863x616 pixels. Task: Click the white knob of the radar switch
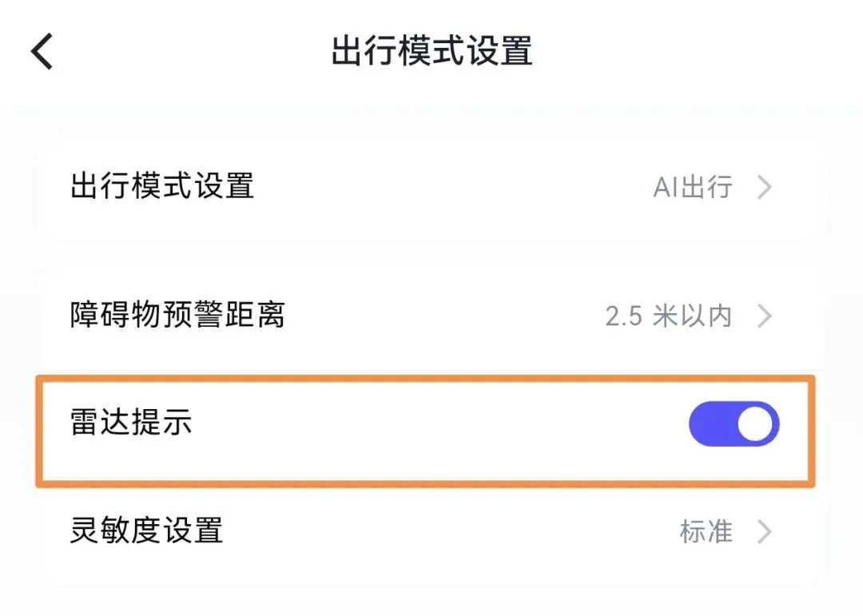point(756,424)
